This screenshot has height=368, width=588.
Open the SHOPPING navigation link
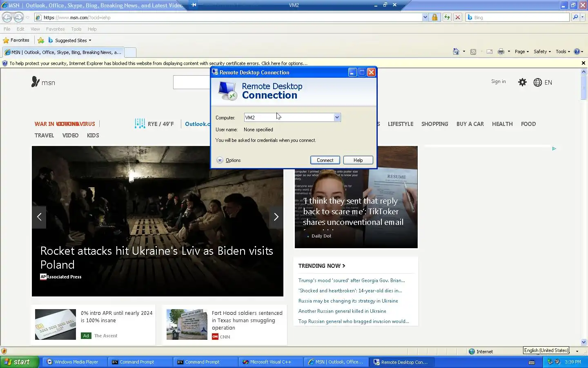434,124
